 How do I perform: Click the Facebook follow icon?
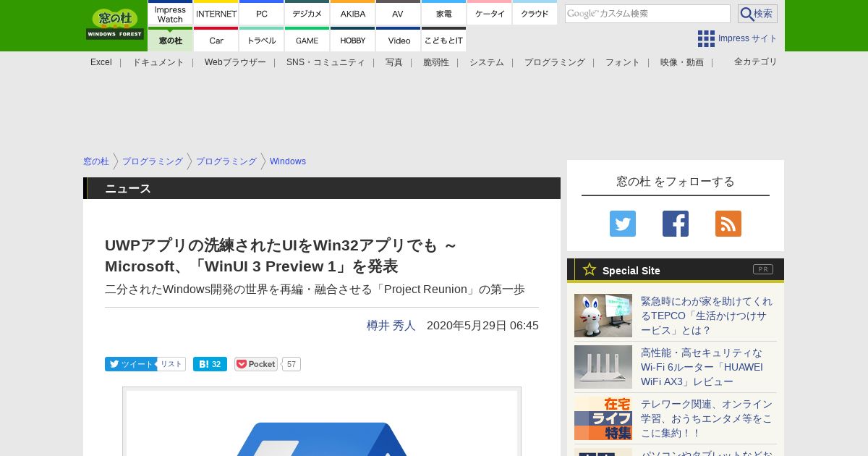pyautogui.click(x=676, y=224)
